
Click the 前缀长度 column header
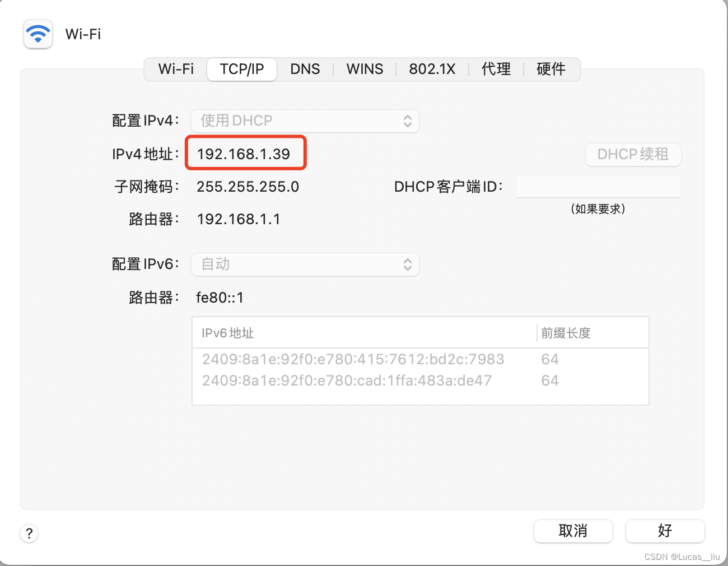pos(566,333)
